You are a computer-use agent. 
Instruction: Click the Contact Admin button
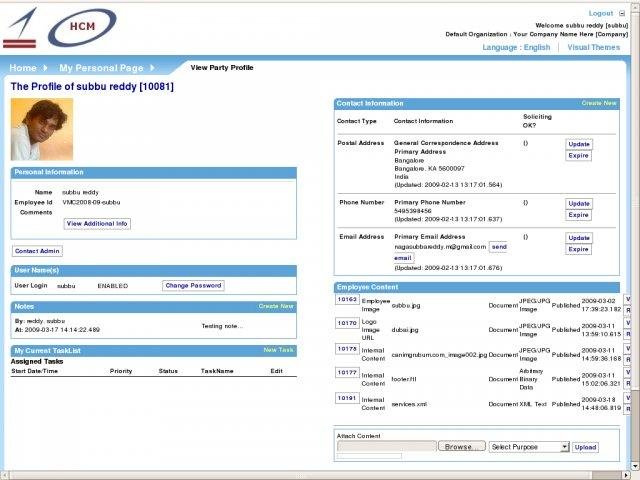(x=37, y=251)
